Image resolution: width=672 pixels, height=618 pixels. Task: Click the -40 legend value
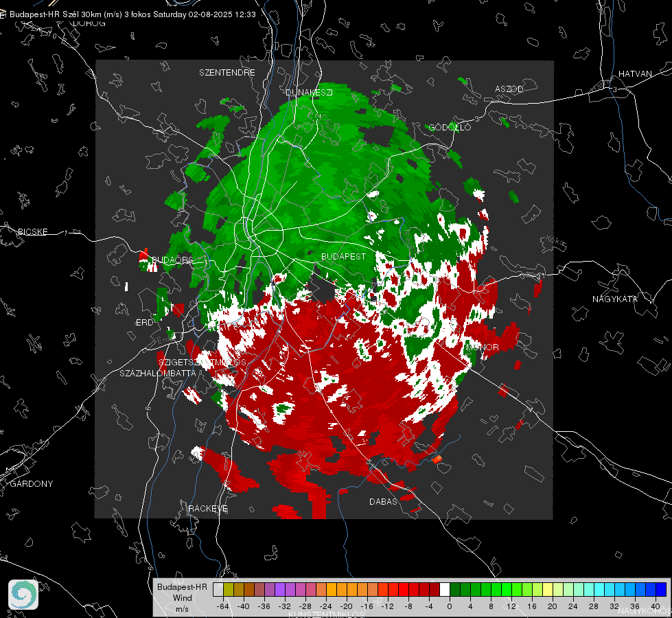click(x=244, y=606)
